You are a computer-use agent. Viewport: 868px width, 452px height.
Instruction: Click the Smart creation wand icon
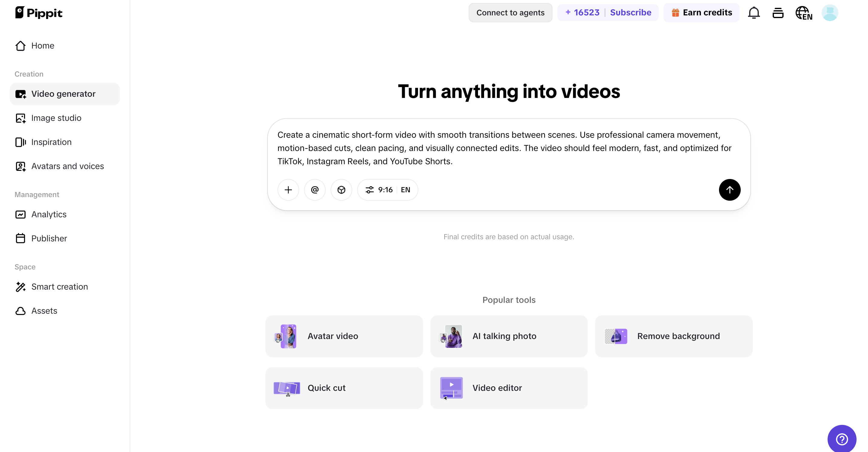pos(21,287)
